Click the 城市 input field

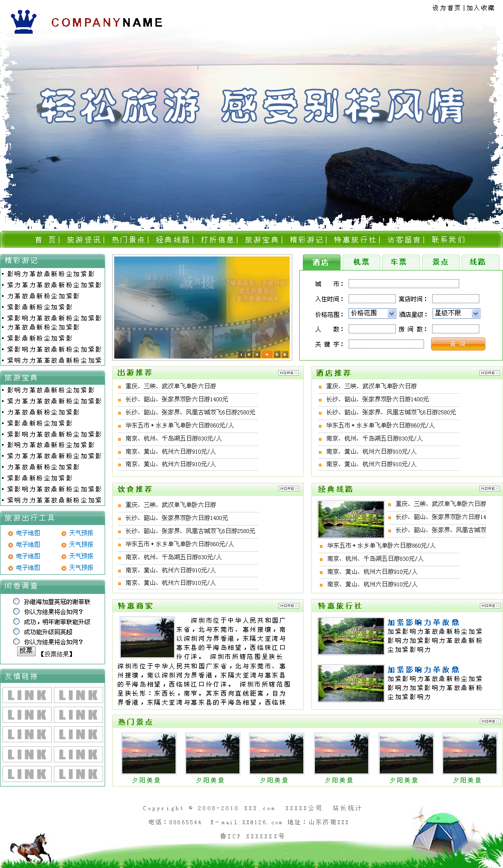click(403, 284)
